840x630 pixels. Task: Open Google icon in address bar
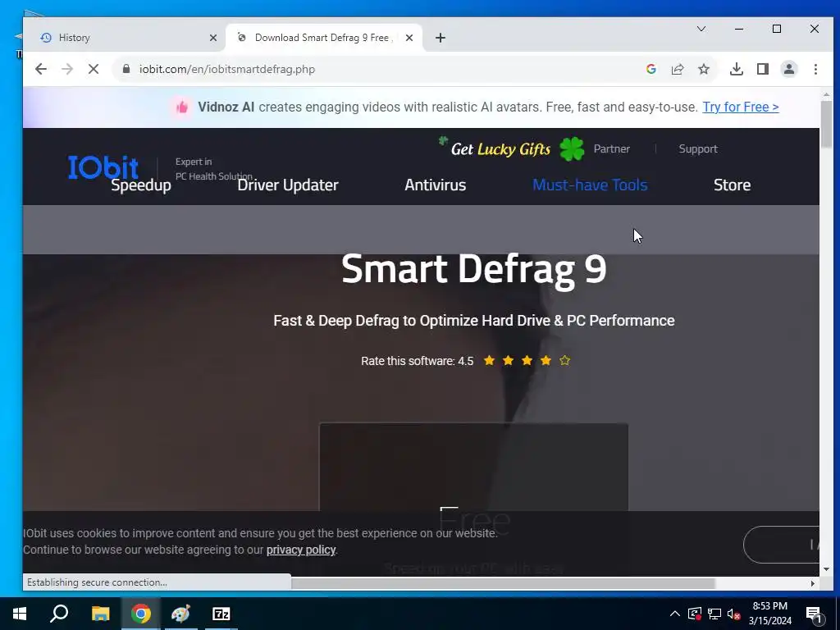tap(651, 69)
